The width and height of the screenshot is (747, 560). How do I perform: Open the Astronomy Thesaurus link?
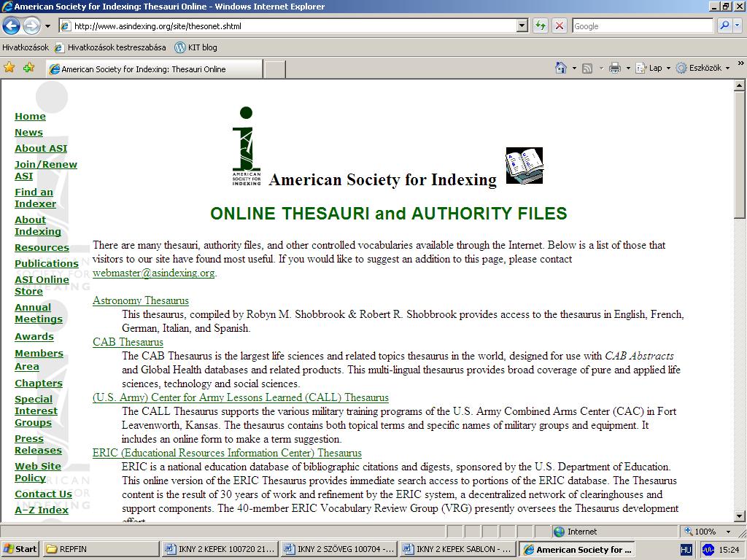tap(141, 300)
